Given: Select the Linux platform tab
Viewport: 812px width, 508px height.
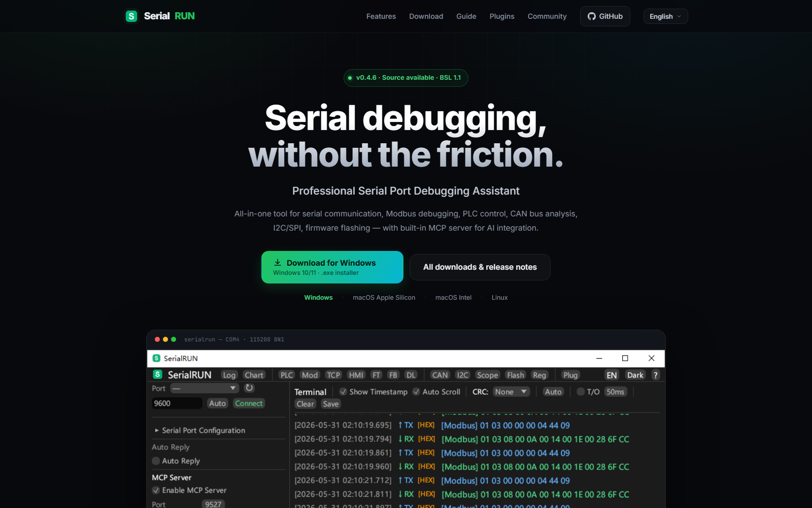Looking at the screenshot, I should coord(500,298).
